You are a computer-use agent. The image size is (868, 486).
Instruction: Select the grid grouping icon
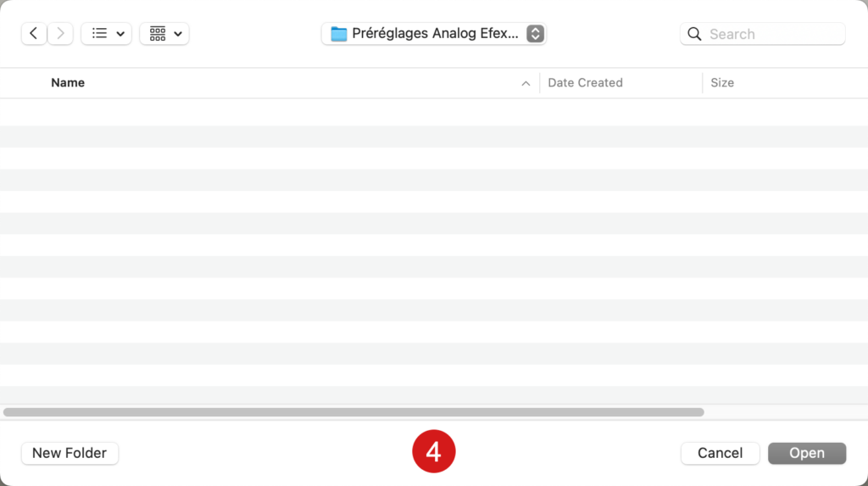click(x=158, y=34)
